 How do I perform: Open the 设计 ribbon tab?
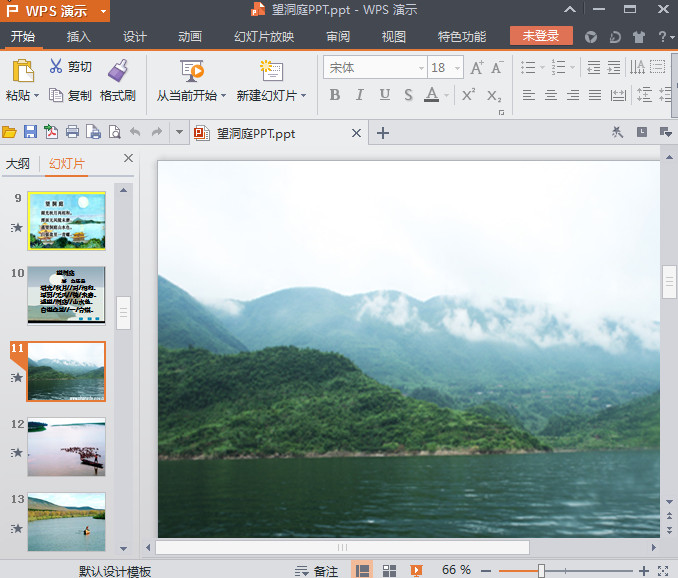click(134, 37)
